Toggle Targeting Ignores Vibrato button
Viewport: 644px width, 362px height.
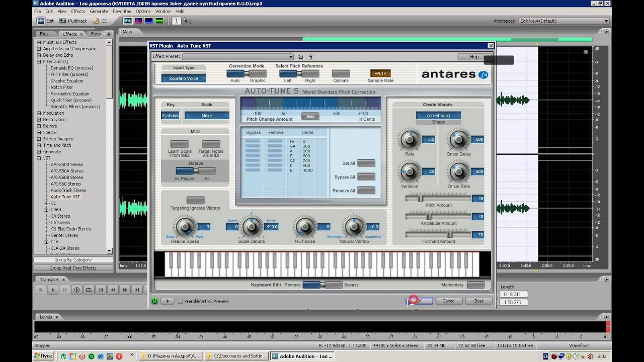[195, 200]
